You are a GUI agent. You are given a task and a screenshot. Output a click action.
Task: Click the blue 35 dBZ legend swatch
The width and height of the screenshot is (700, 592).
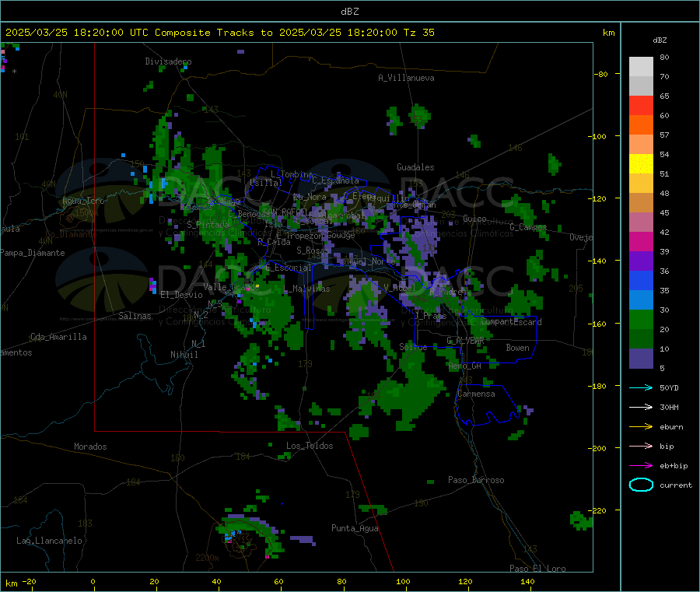[x=641, y=280]
